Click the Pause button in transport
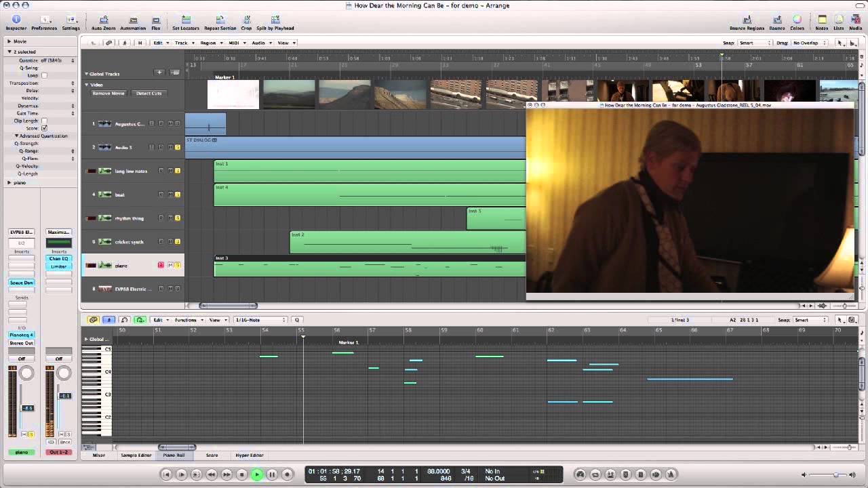The image size is (868, 488). pyautogui.click(x=272, y=474)
